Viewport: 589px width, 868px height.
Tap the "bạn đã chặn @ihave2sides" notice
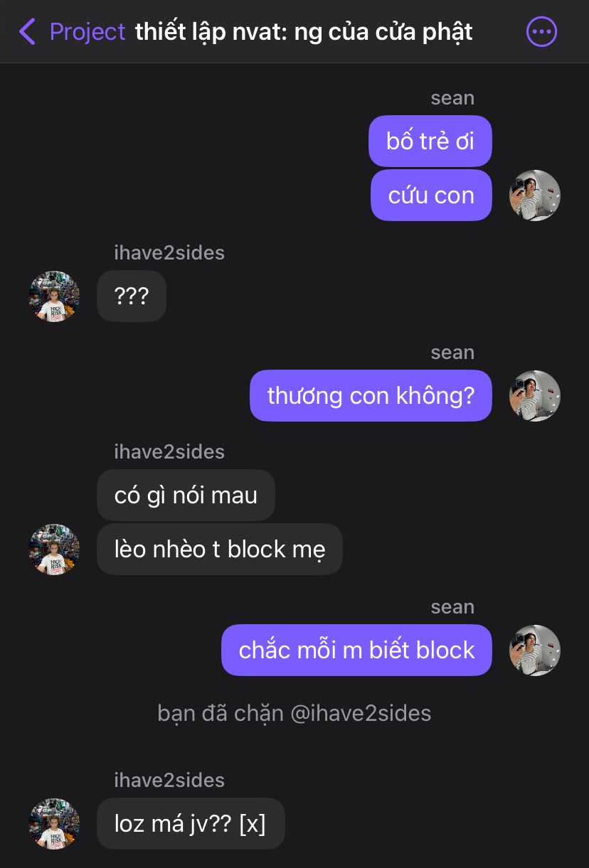click(x=294, y=713)
